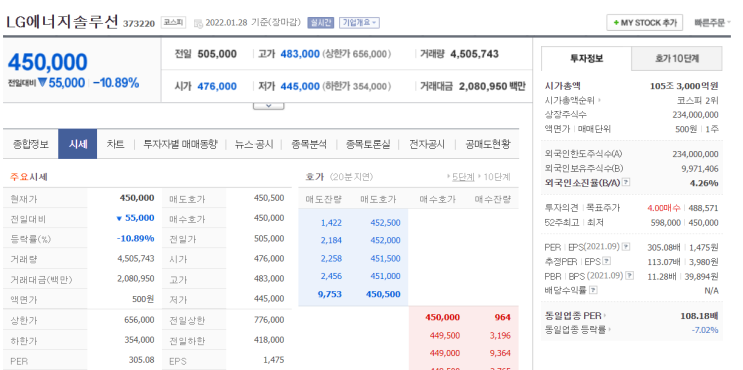Image resolution: width=743 pixels, height=370 pixels.
Task: Click the calendar icon before 2022.01.28 date
Action: pos(199,23)
